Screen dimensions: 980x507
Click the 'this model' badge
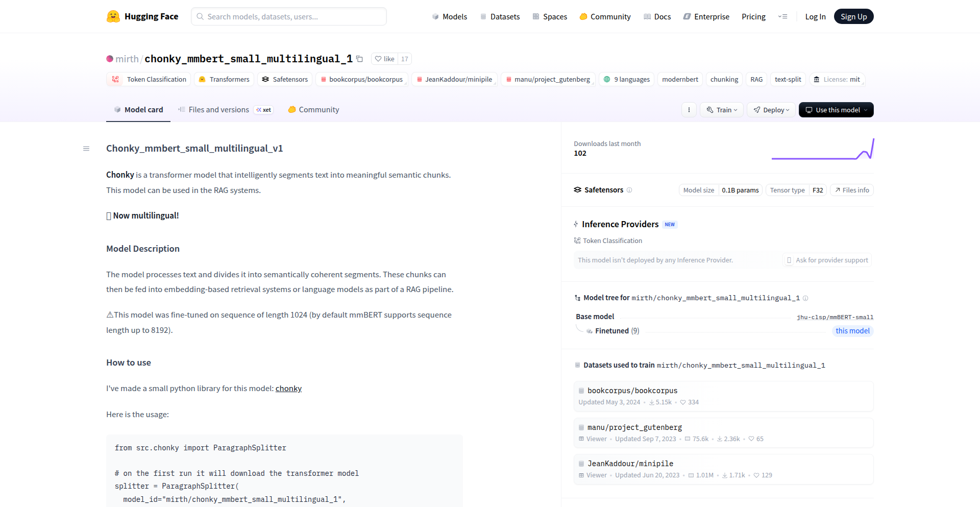[x=852, y=331]
